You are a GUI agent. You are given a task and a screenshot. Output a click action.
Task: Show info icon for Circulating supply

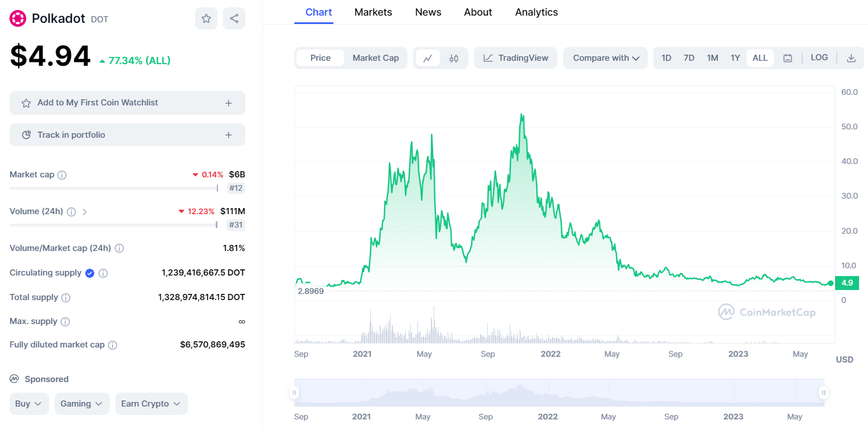point(103,273)
